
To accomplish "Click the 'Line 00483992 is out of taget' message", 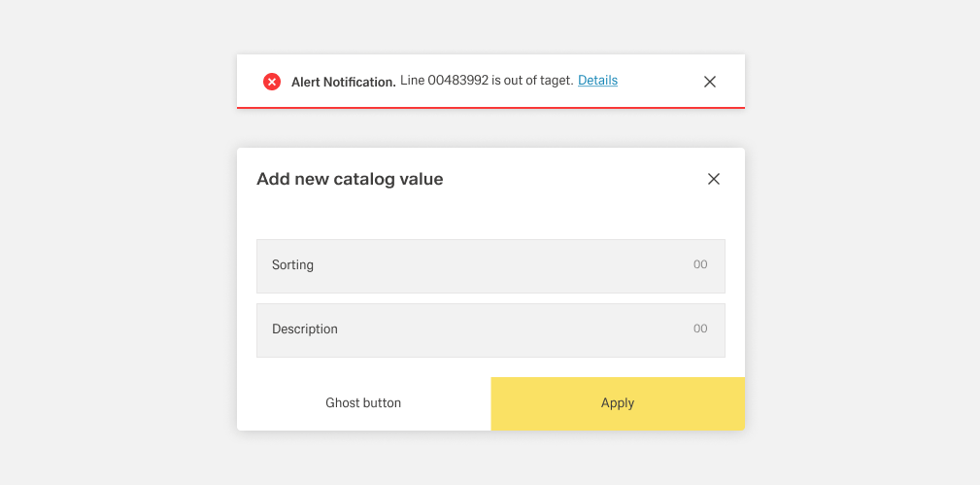I will [x=487, y=81].
